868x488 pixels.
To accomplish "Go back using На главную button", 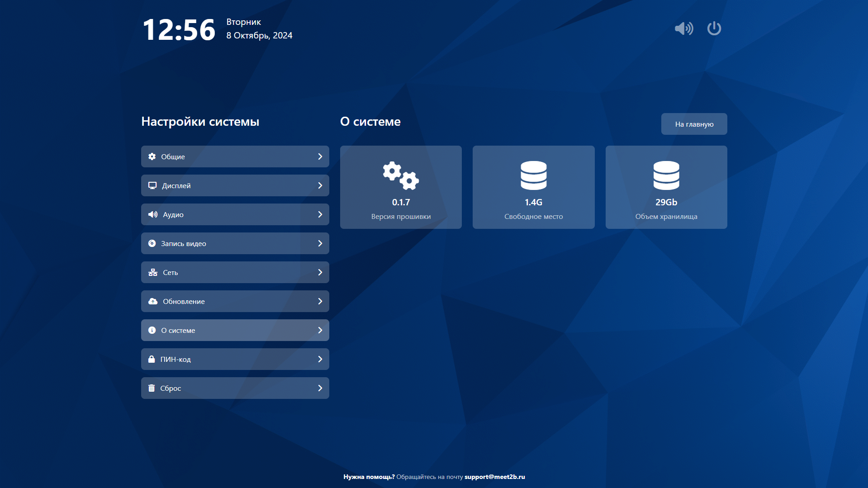I will point(694,124).
